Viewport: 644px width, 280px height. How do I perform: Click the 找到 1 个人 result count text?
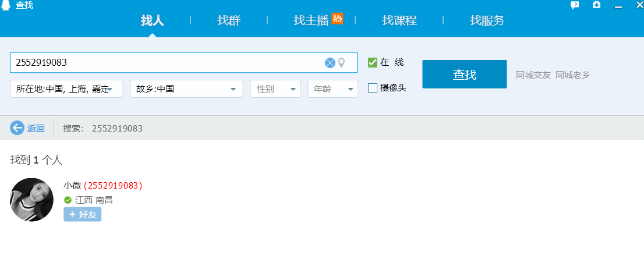point(36,160)
